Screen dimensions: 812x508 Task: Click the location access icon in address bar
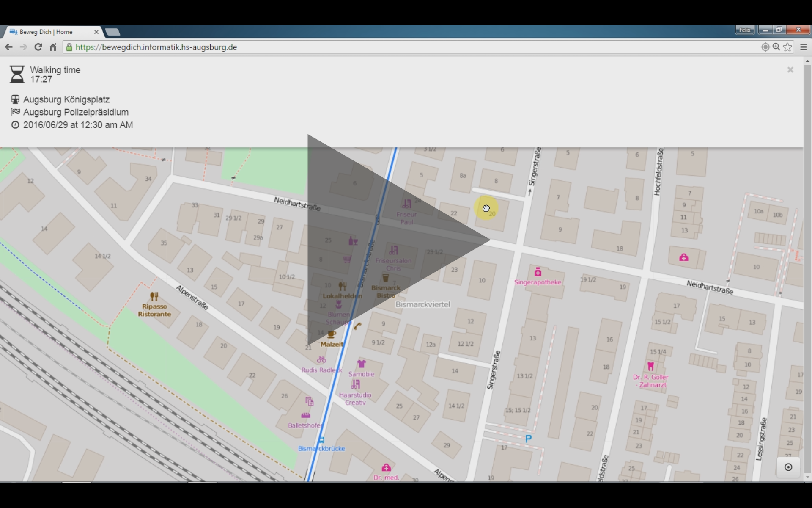pos(765,47)
